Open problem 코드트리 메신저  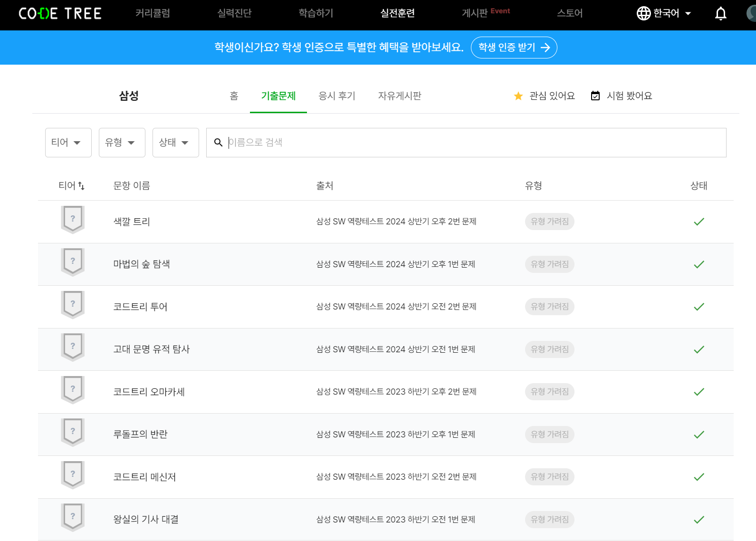pyautogui.click(x=144, y=477)
